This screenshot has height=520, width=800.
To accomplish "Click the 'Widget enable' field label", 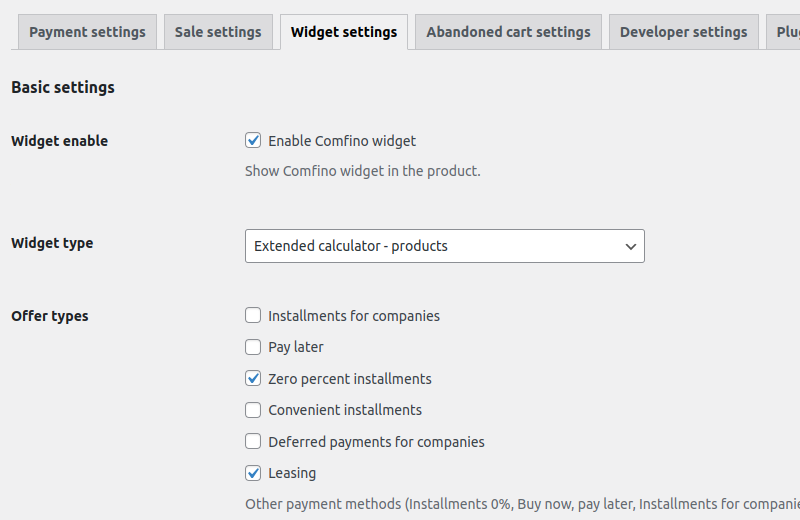I will (60, 141).
